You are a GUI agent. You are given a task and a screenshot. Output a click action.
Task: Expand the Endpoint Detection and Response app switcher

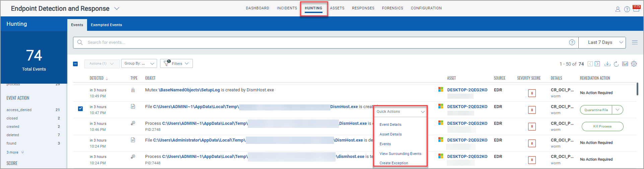(x=117, y=8)
